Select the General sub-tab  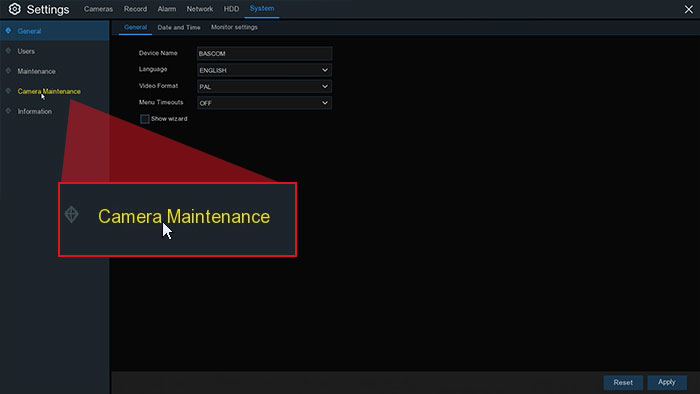coord(135,27)
